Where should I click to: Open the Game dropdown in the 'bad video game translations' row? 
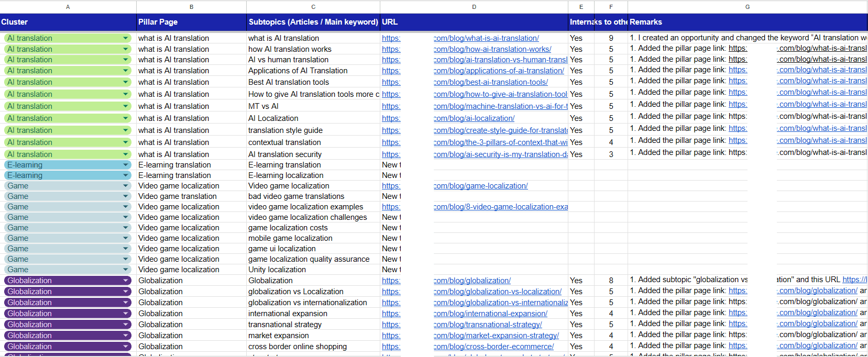click(x=126, y=196)
